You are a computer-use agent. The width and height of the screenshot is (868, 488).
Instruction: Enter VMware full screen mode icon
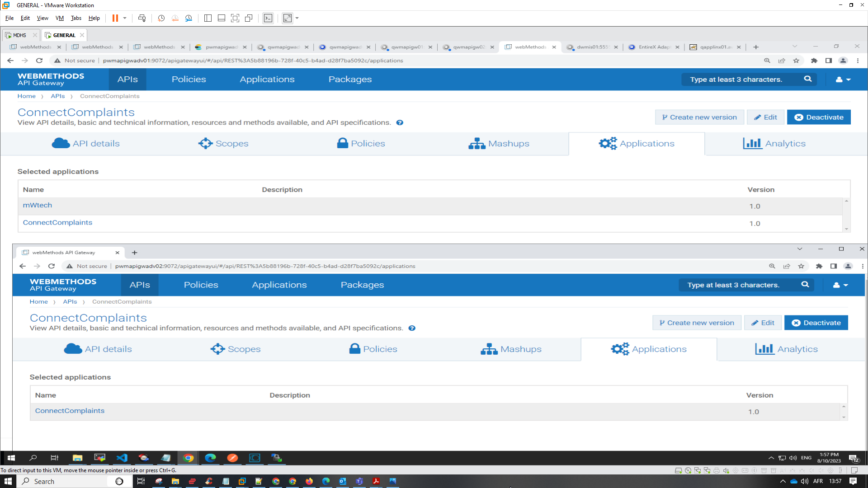(x=235, y=18)
